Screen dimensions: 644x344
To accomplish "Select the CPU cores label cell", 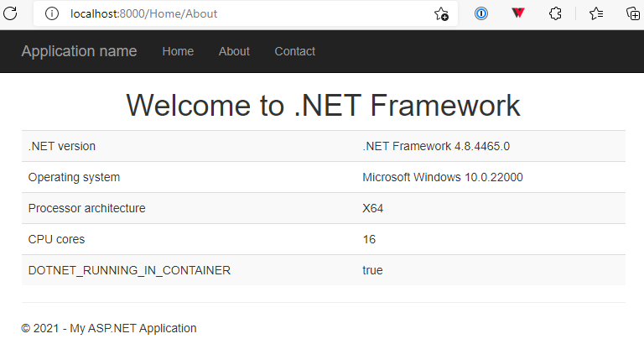I will coord(189,239).
